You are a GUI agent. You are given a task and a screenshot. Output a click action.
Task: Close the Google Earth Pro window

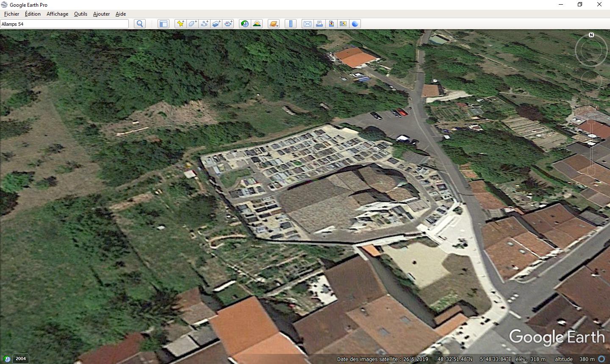pyautogui.click(x=599, y=5)
